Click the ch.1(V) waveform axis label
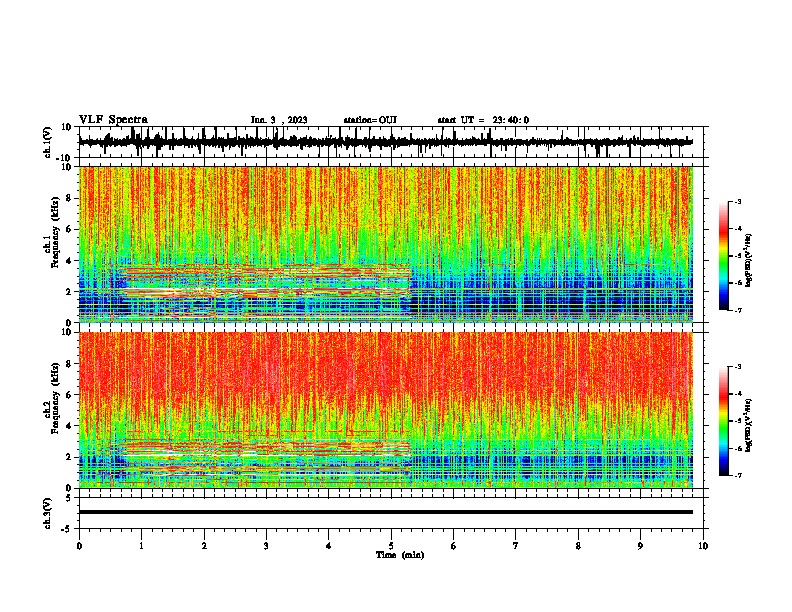 coord(48,142)
